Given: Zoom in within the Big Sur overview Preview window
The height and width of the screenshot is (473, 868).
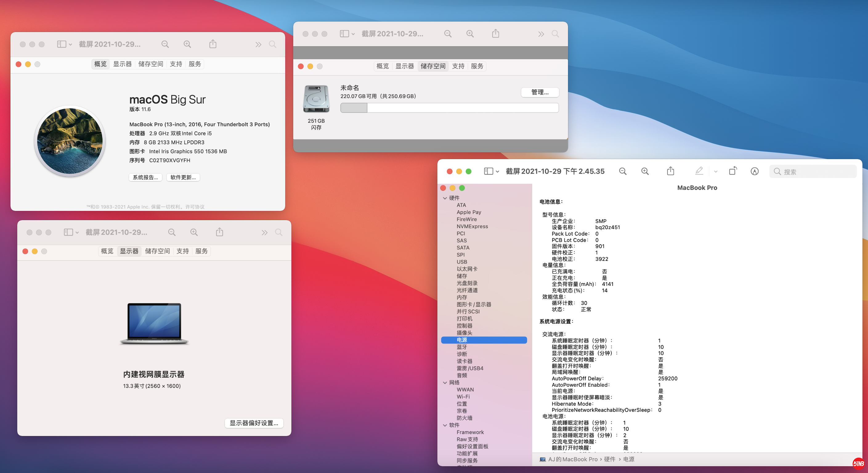Looking at the screenshot, I should point(187,44).
